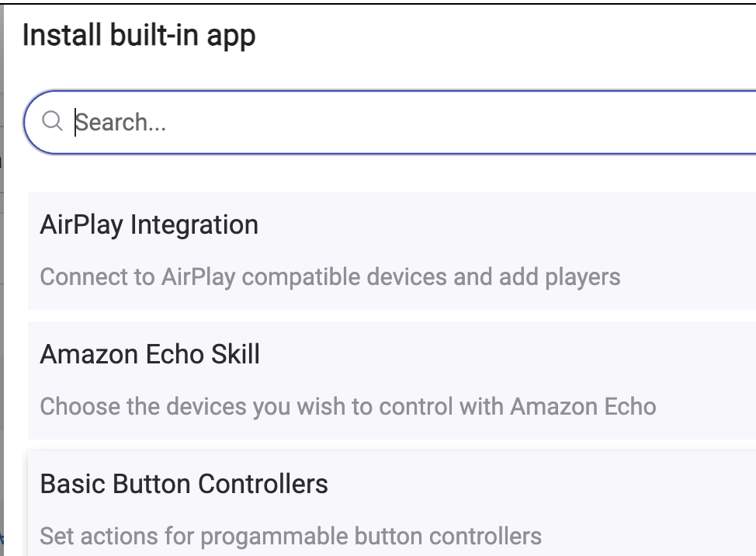Click the blank area right of the Search placeholder
Screen dimensions: 756x556
pyautogui.click(x=458, y=122)
